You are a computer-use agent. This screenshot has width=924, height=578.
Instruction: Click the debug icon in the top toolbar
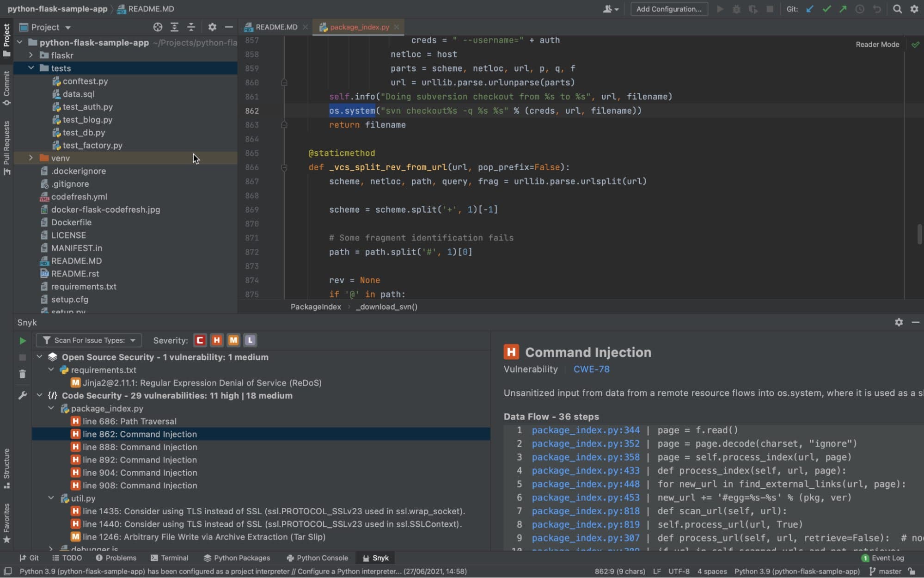point(736,9)
